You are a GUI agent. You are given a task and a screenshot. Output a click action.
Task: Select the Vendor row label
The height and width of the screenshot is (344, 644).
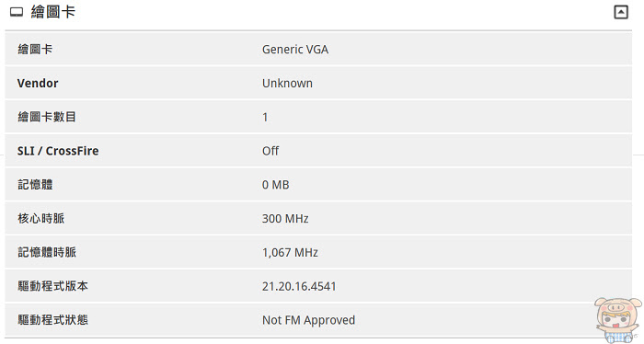(x=38, y=84)
